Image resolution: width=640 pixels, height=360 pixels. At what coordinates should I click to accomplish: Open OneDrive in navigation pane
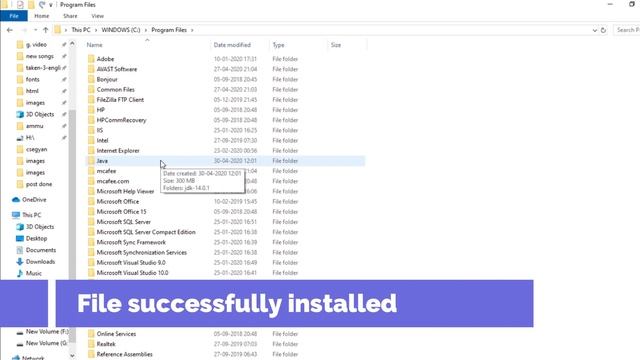34,200
